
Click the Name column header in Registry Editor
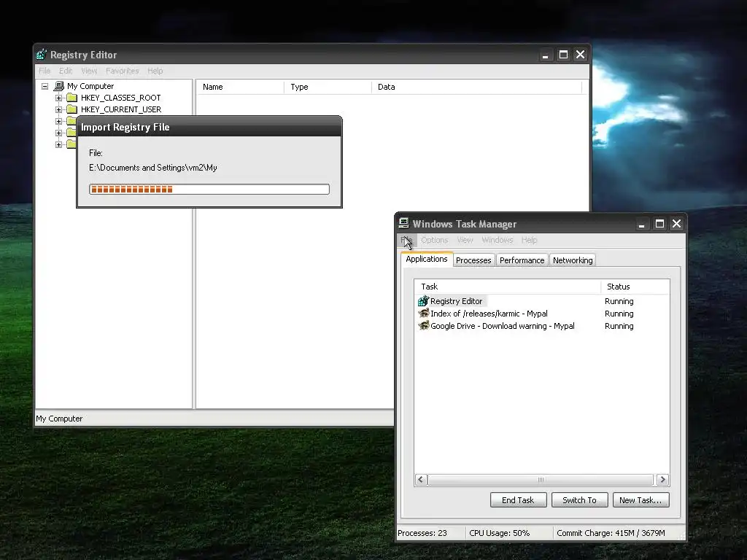coord(241,87)
